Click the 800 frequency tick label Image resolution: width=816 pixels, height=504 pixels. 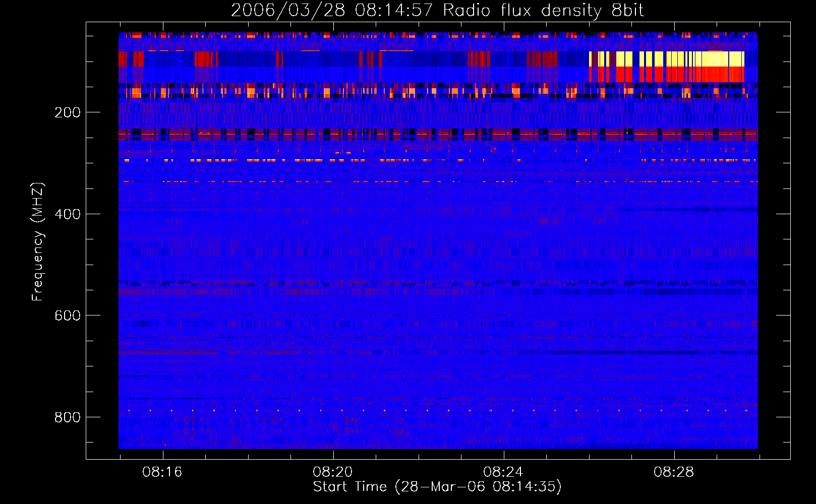pos(68,417)
